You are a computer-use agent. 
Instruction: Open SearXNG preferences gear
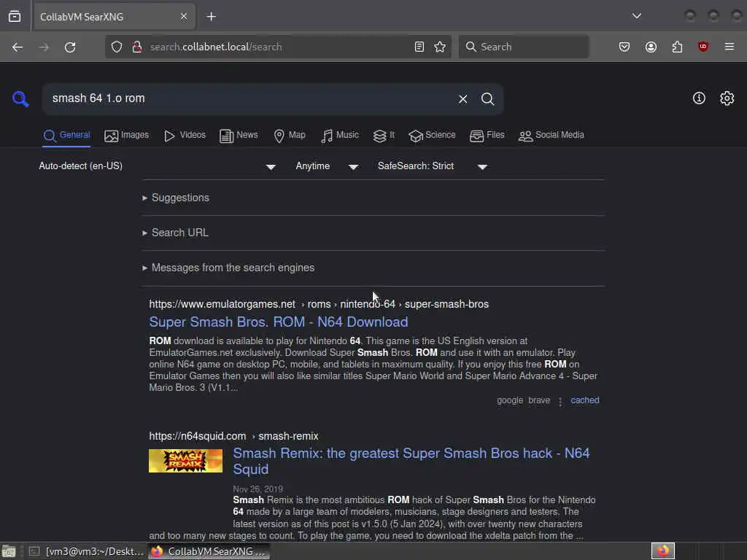(727, 98)
